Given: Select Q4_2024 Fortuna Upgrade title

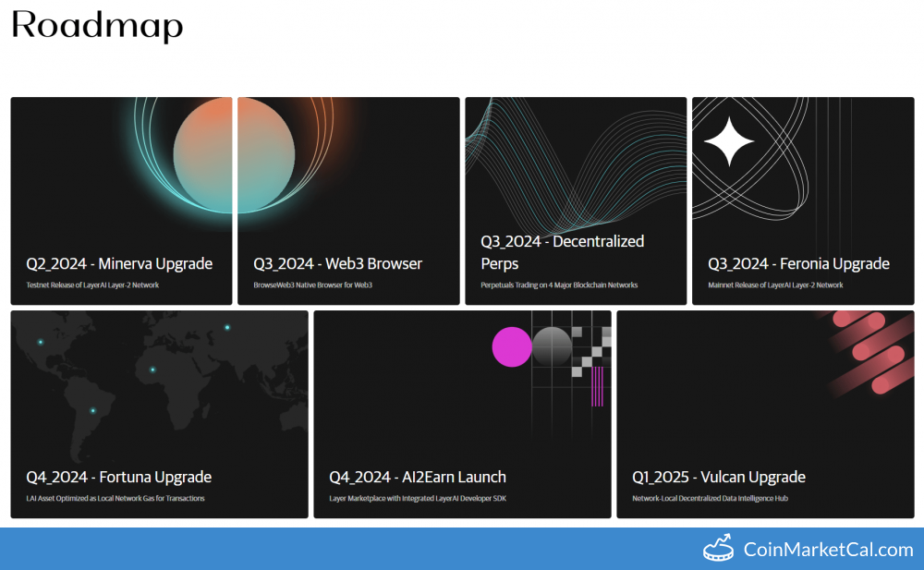Looking at the screenshot, I should point(118,477).
